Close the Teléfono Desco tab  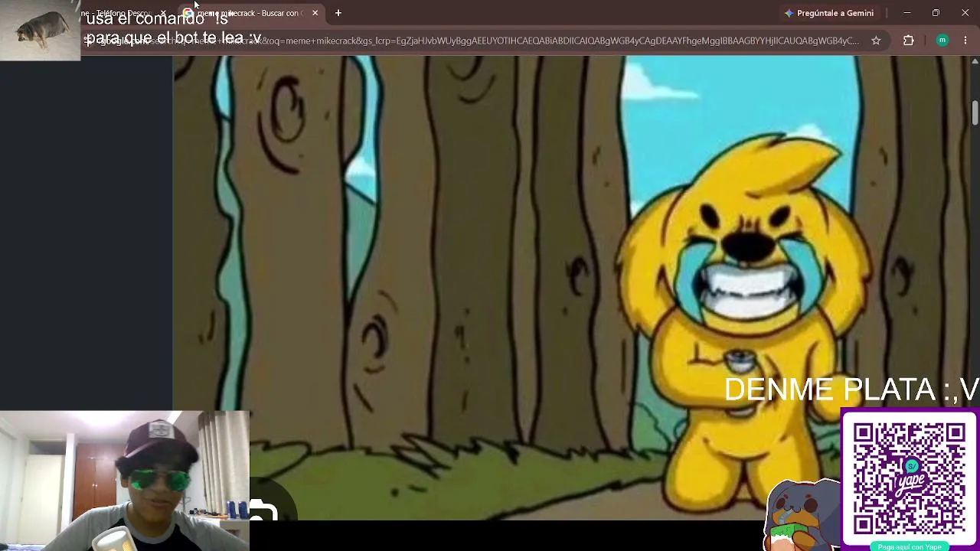click(x=163, y=13)
